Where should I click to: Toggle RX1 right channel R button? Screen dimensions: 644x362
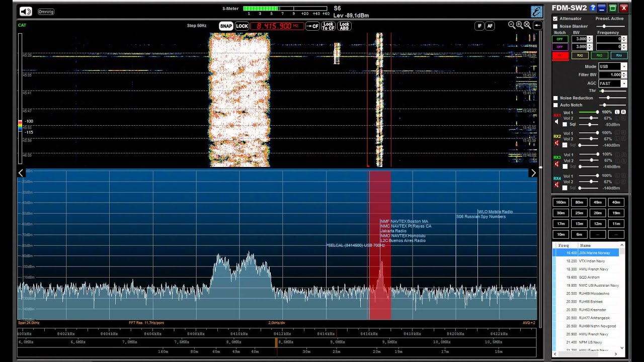(623, 112)
